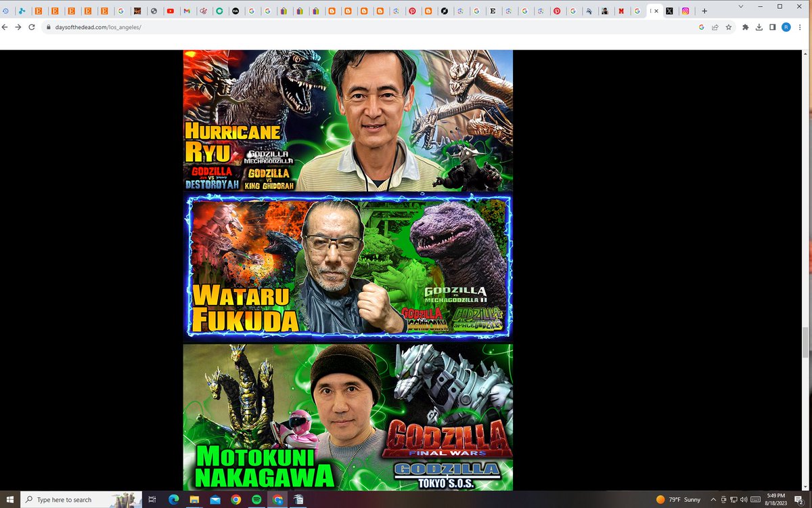Image resolution: width=812 pixels, height=508 pixels.
Task: Open File Explorer from the taskbar
Action: 194,500
